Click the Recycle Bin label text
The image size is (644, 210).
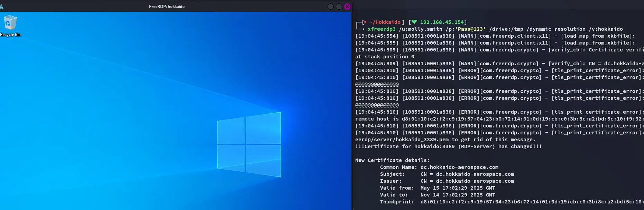[10, 35]
